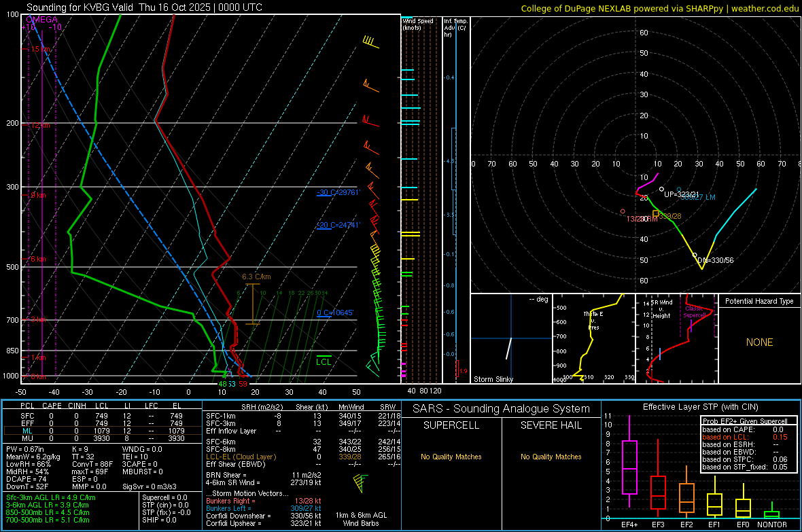Screen dimensions: 802x532
Task: Click the blue 'Bunkers Left =' label
Action: [228, 508]
